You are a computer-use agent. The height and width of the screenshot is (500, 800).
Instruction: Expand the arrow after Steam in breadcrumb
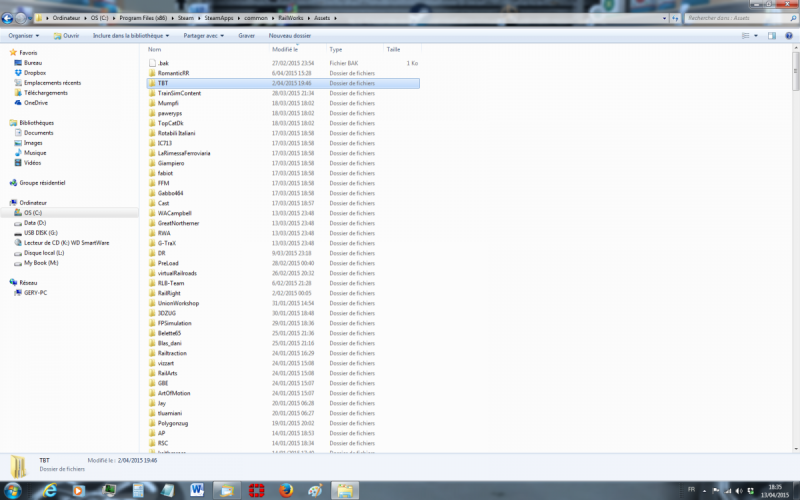199,18
